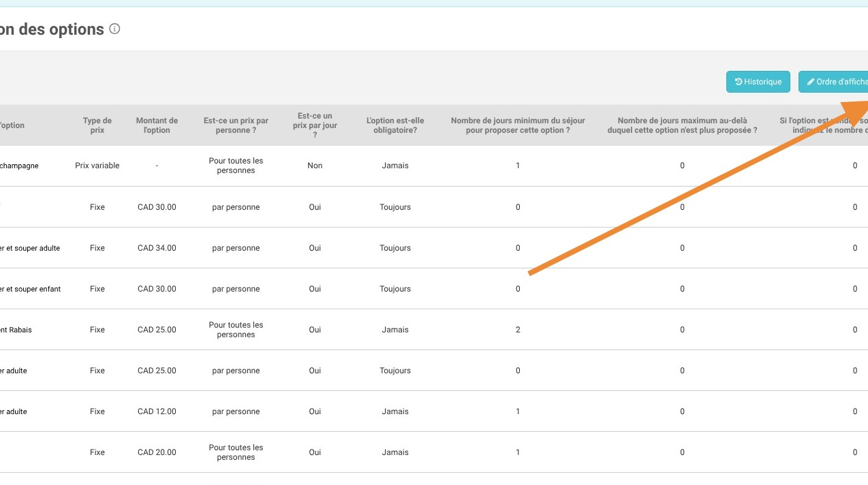Select the CAD 20.00 amount cell
The width and height of the screenshot is (868, 485).
click(x=157, y=452)
